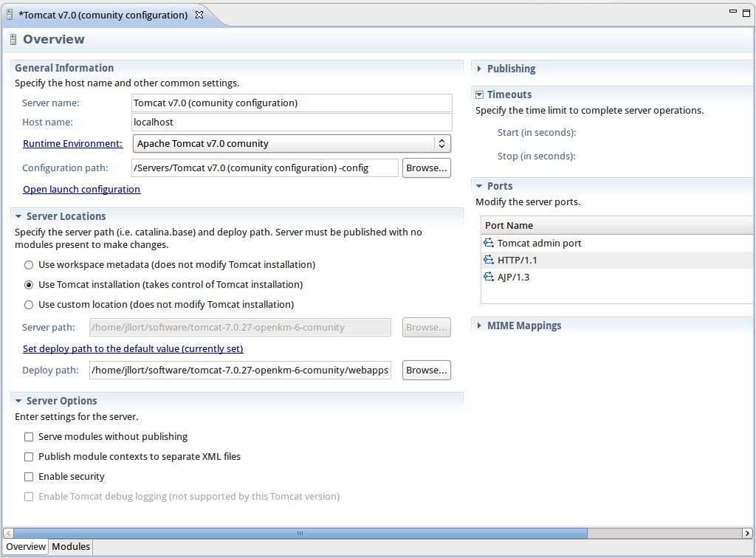The image size is (756, 558).
Task: Select the Tomcat admin port row
Action: click(x=617, y=243)
